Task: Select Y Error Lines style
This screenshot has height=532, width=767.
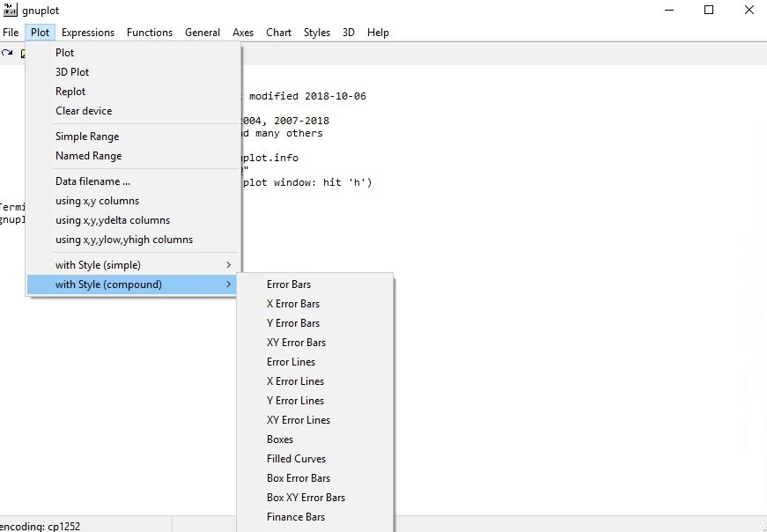Action: tap(314, 401)
